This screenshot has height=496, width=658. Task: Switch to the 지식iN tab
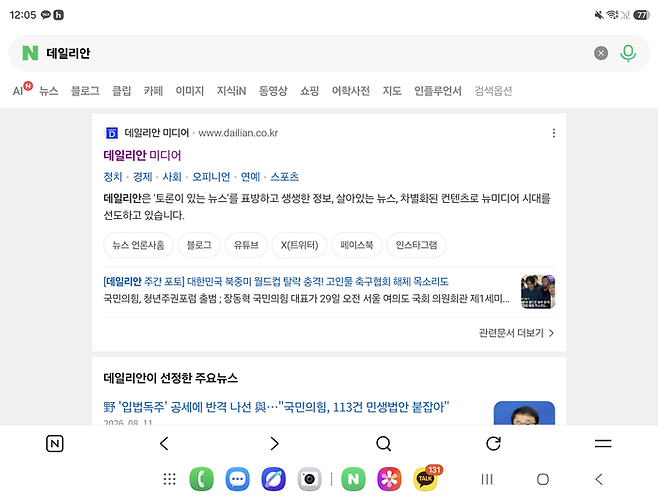click(231, 91)
